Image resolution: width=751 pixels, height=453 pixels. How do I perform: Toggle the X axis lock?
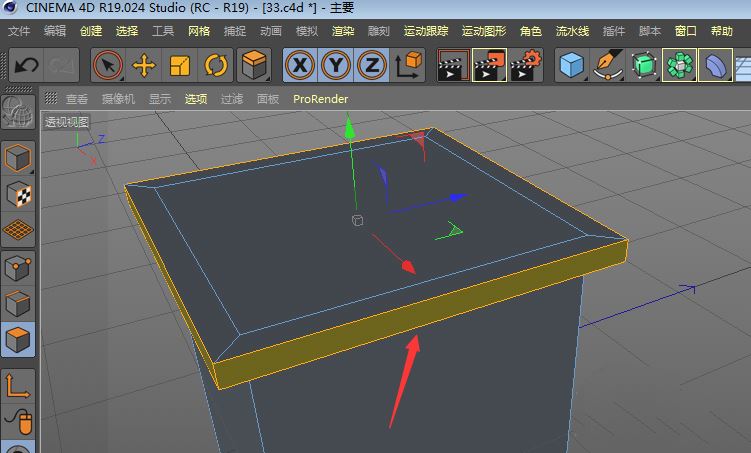coord(300,65)
